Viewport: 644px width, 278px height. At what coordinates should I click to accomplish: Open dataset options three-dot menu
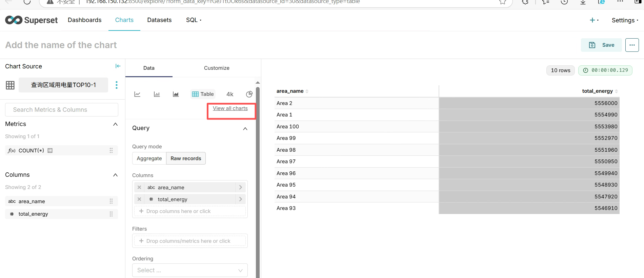pos(117,85)
